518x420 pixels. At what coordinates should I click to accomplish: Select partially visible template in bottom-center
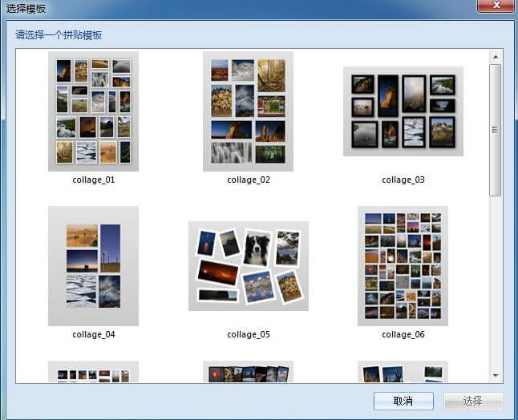point(248,372)
